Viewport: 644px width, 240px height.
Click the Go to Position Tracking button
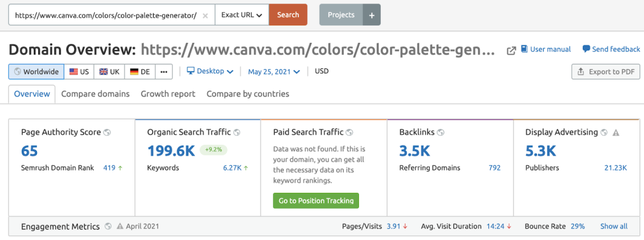(316, 200)
